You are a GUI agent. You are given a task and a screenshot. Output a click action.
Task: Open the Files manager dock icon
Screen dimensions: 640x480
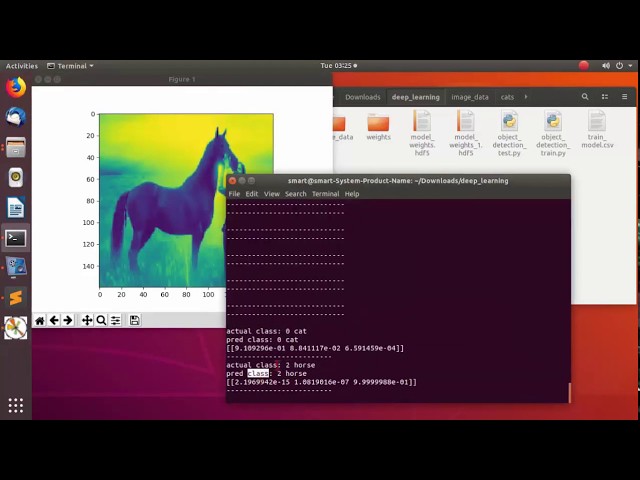tap(16, 147)
